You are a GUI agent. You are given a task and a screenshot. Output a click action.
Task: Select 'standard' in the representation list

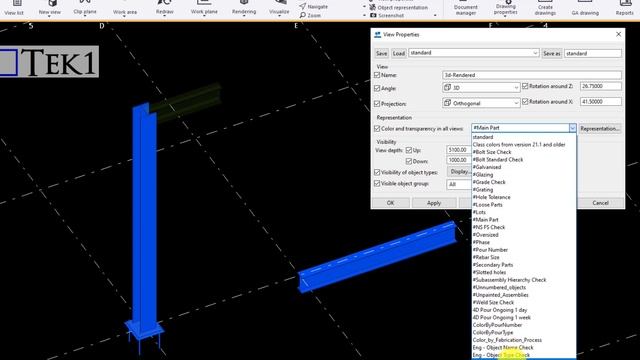(x=524, y=137)
